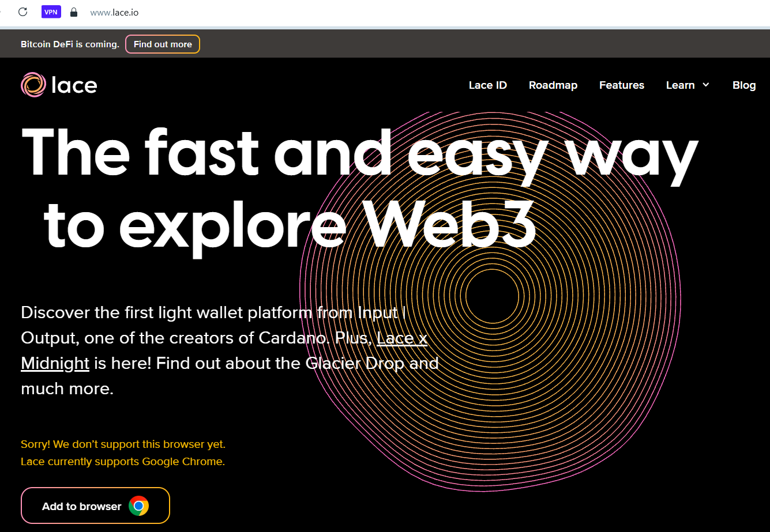The height and width of the screenshot is (532, 770).
Task: Open the Roadmap nav link
Action: [x=553, y=85]
